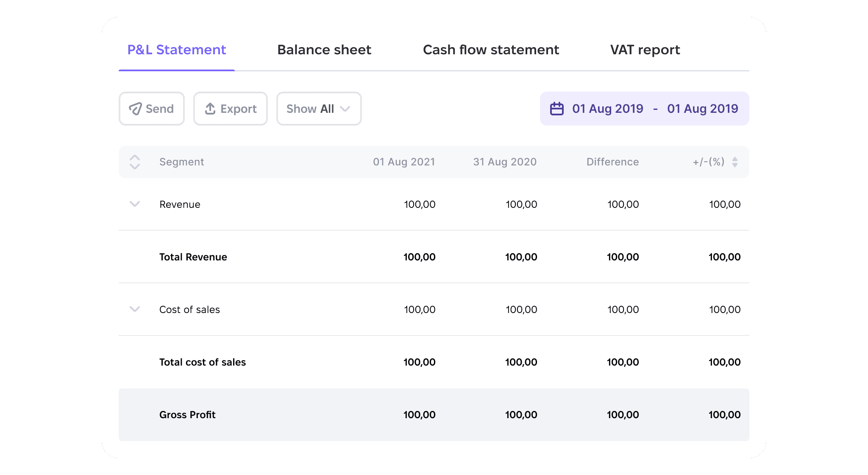
Task: Expand the Cost of sales row chevron
Action: point(135,309)
